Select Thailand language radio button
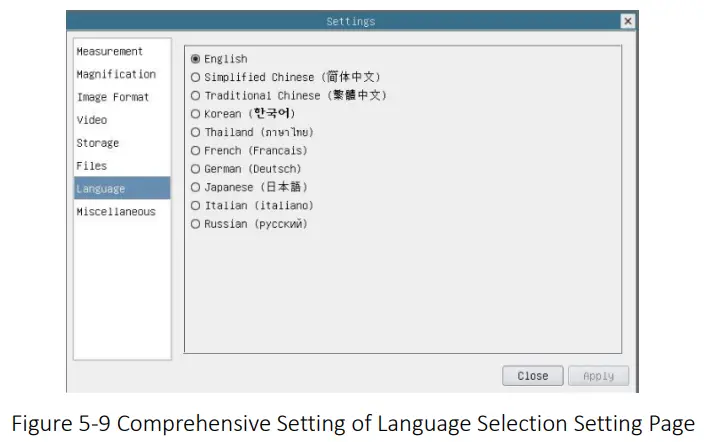This screenshot has height=442, width=704. (x=196, y=132)
